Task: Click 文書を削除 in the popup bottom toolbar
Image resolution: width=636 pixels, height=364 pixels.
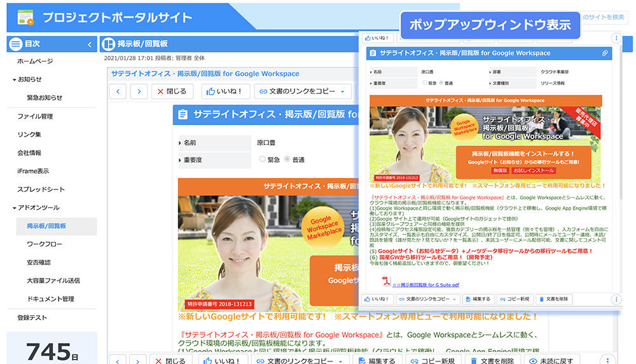Action: 554,299
